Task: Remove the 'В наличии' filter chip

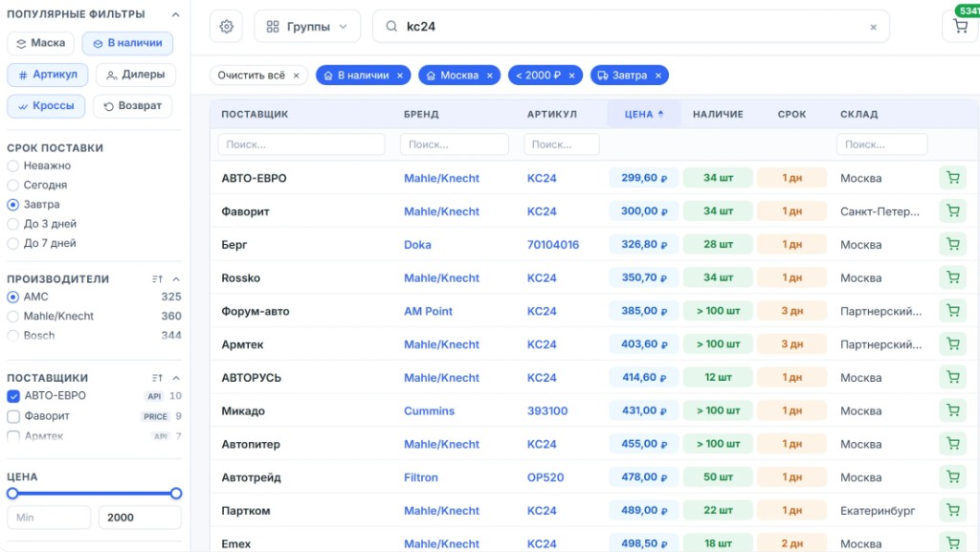Action: (400, 76)
